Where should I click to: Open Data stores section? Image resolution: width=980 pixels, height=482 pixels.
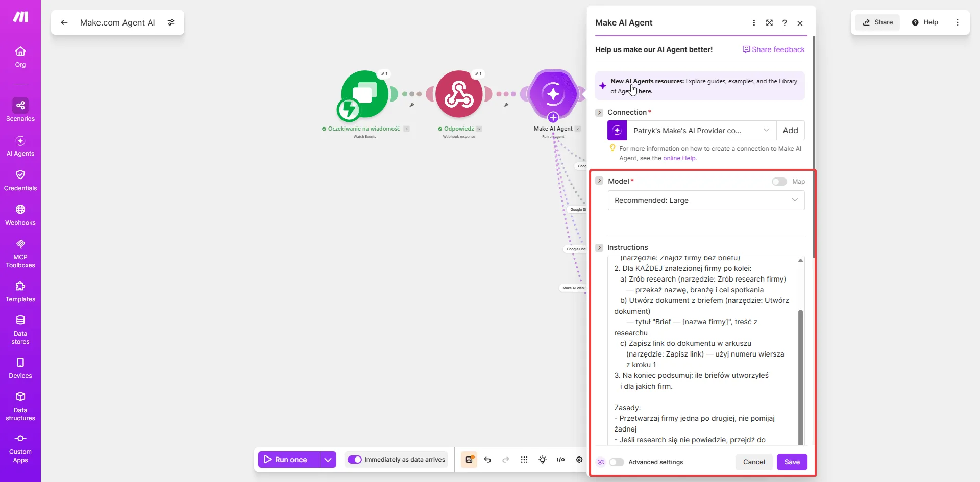click(20, 330)
